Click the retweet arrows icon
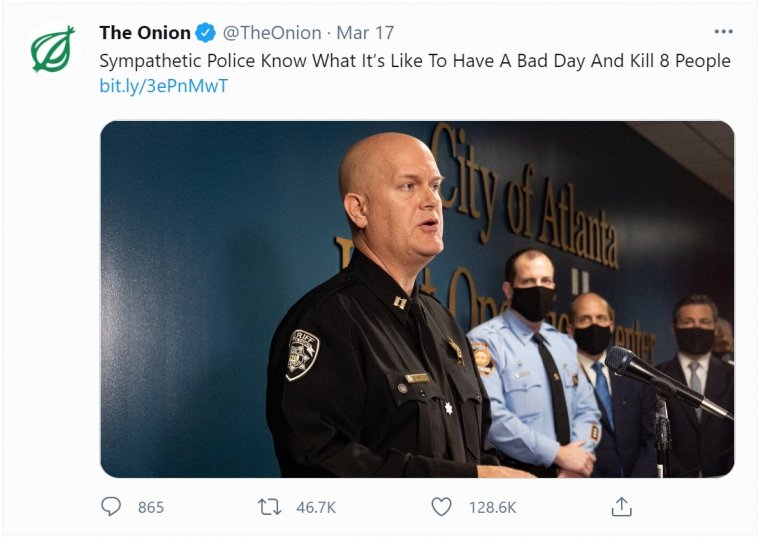The width and height of the screenshot is (758, 538). 269,507
